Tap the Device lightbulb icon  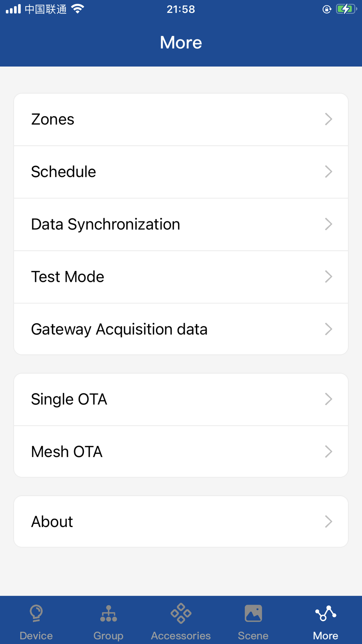click(36, 613)
